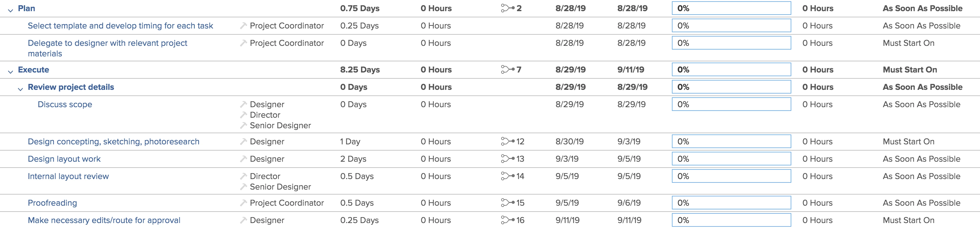Click predecessor icon for Design layout work
This screenshot has width=980, height=228.
508,159
